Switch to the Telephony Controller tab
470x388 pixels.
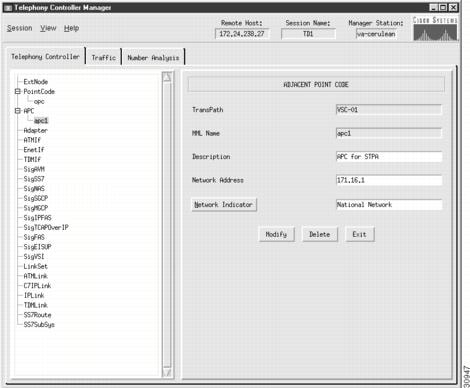pyautogui.click(x=46, y=57)
